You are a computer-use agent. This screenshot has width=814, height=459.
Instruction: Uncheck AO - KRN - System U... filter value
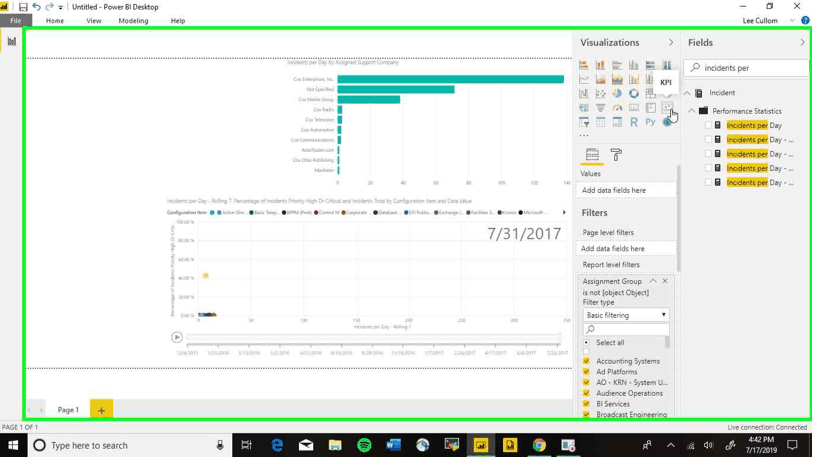click(586, 382)
